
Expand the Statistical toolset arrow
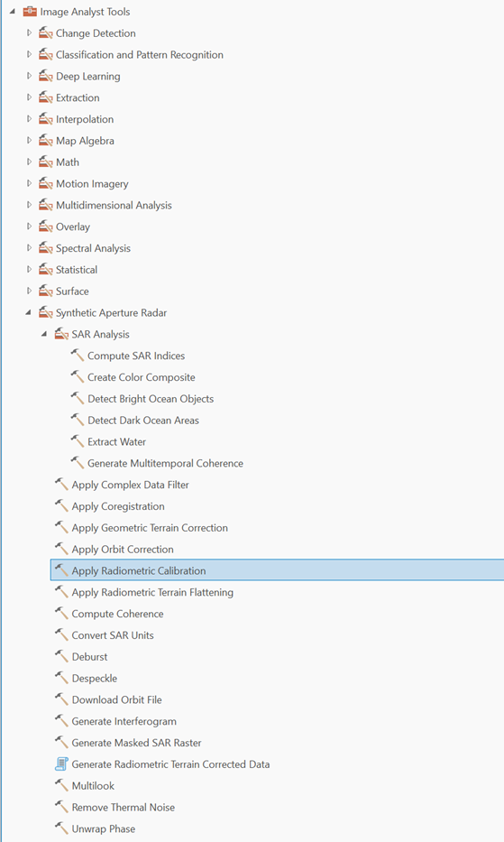tap(29, 269)
